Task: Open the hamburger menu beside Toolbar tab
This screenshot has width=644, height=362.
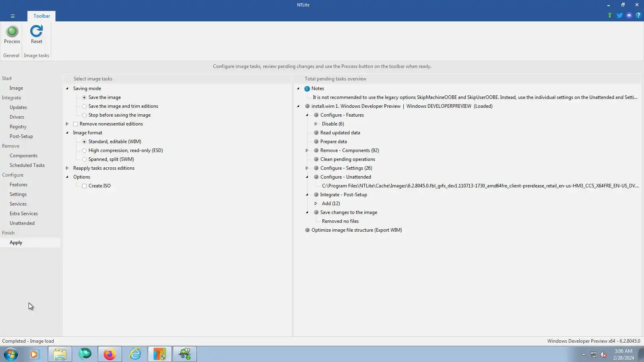Action: pyautogui.click(x=12, y=16)
